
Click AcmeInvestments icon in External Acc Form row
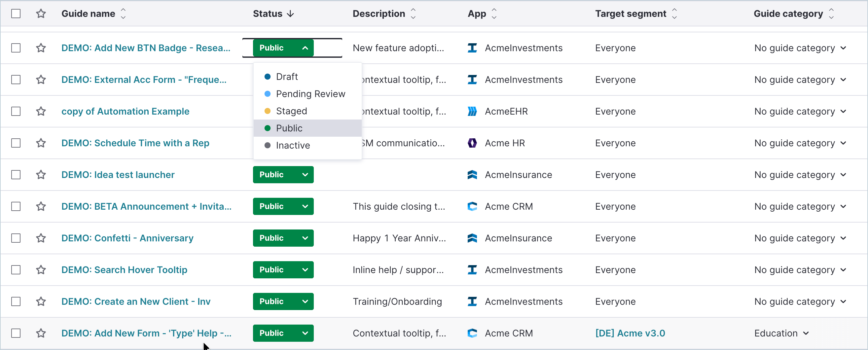(x=472, y=80)
